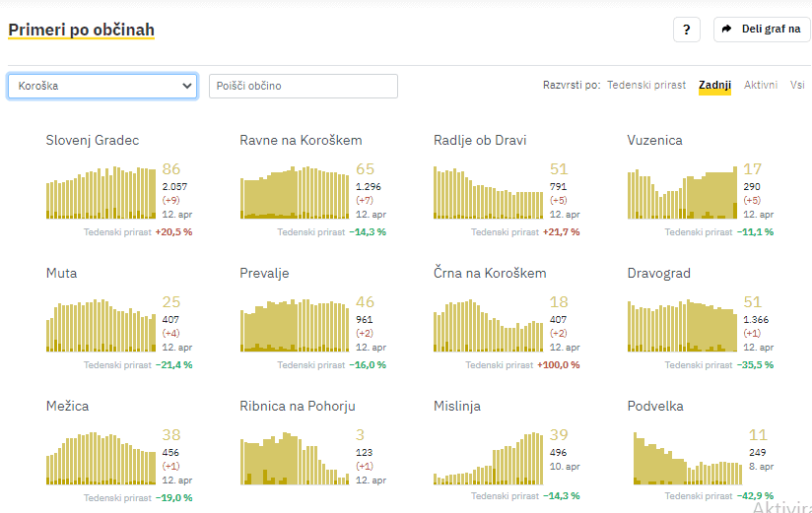Click the Mislinja bar chart
Image resolution: width=812 pixels, height=513 pixels.
(488, 459)
